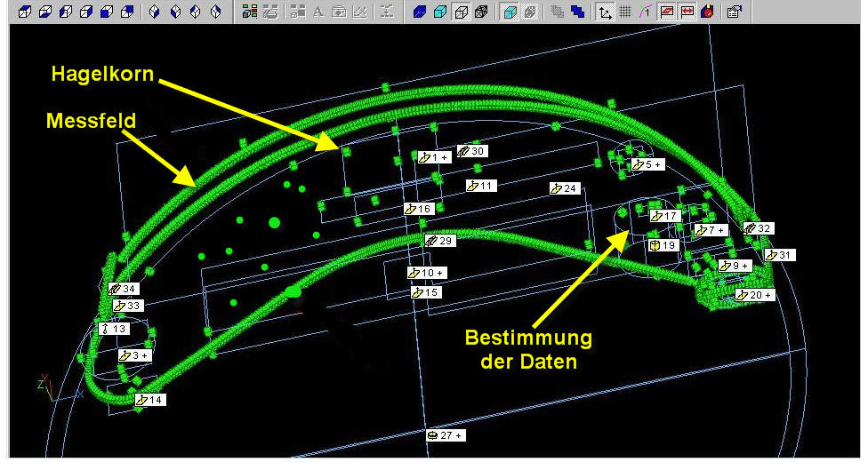Open the properties icon at toolbar end
This screenshot has width=868, height=470.
pyautogui.click(x=734, y=12)
